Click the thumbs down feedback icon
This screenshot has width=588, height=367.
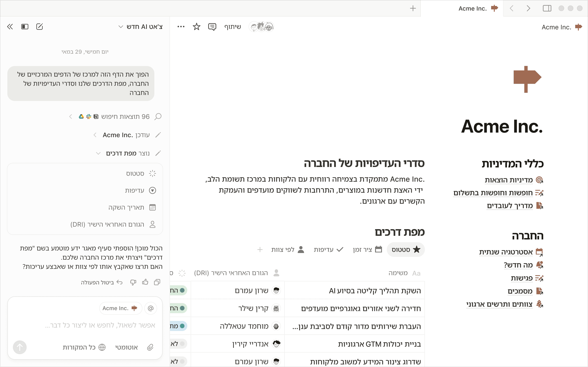coord(133,282)
